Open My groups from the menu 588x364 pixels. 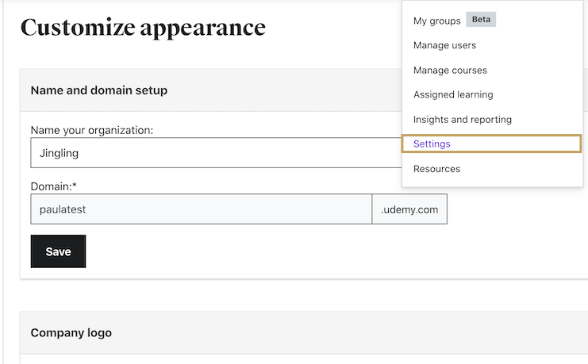[x=436, y=21]
